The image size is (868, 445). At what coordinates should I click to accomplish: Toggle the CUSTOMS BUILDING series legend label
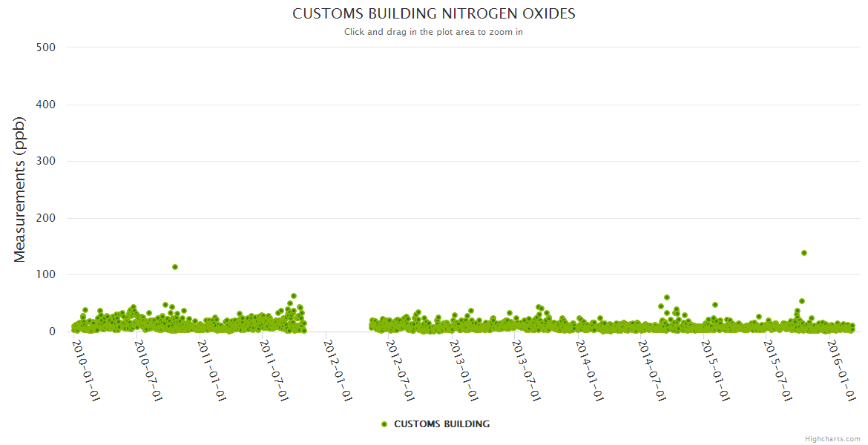click(441, 424)
